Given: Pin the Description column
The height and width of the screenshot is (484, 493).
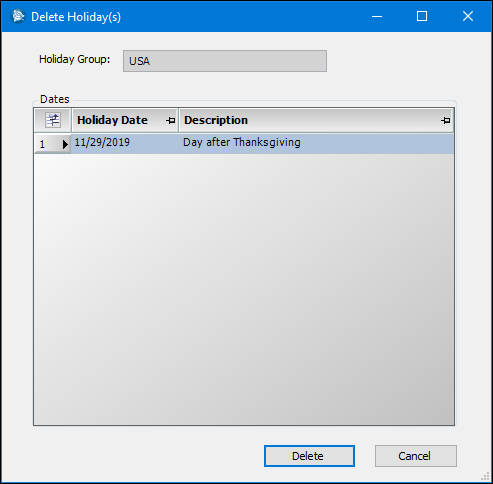Looking at the screenshot, I should pos(445,120).
